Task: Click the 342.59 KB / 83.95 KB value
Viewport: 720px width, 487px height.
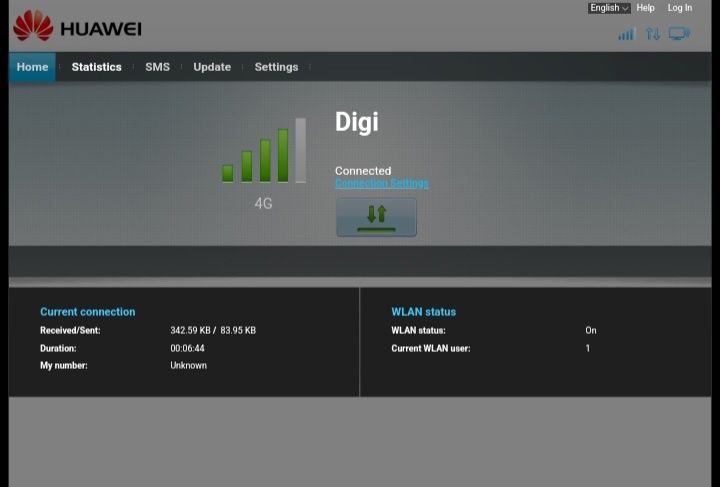Action: click(x=213, y=330)
